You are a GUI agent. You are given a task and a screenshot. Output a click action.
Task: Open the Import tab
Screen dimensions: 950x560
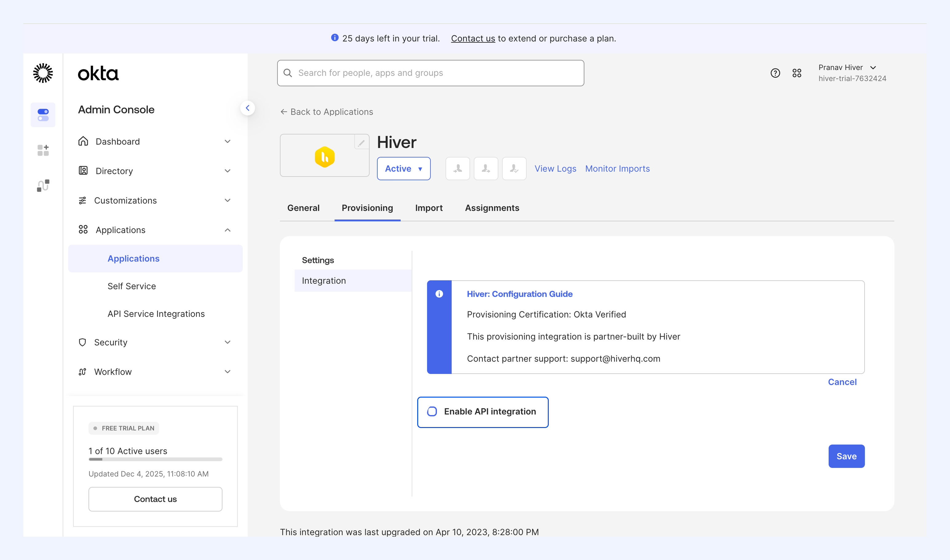(429, 208)
